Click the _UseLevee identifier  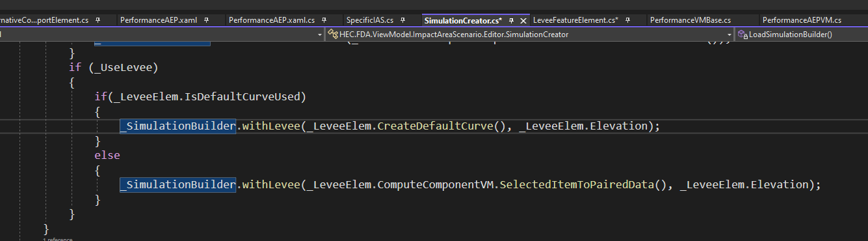click(x=124, y=68)
